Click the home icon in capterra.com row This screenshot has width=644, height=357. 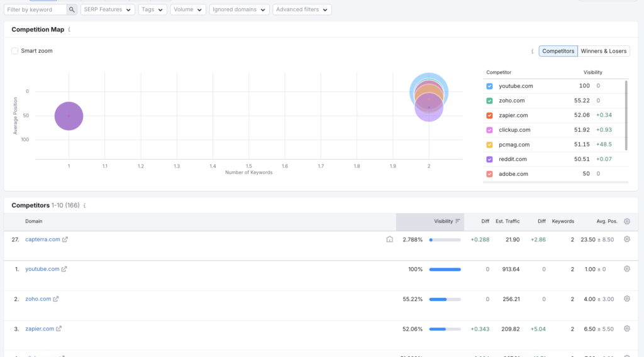pyautogui.click(x=390, y=239)
